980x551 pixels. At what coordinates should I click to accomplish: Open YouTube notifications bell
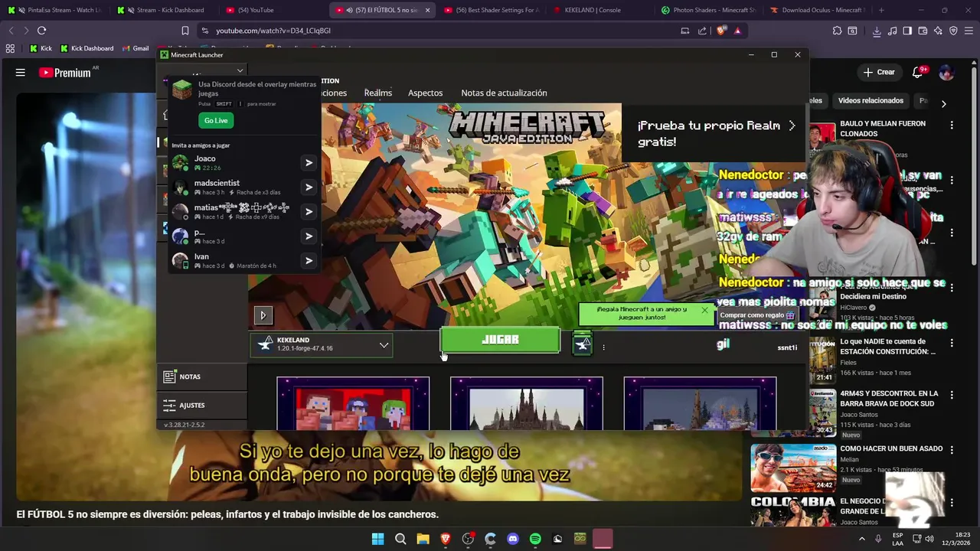(x=917, y=72)
